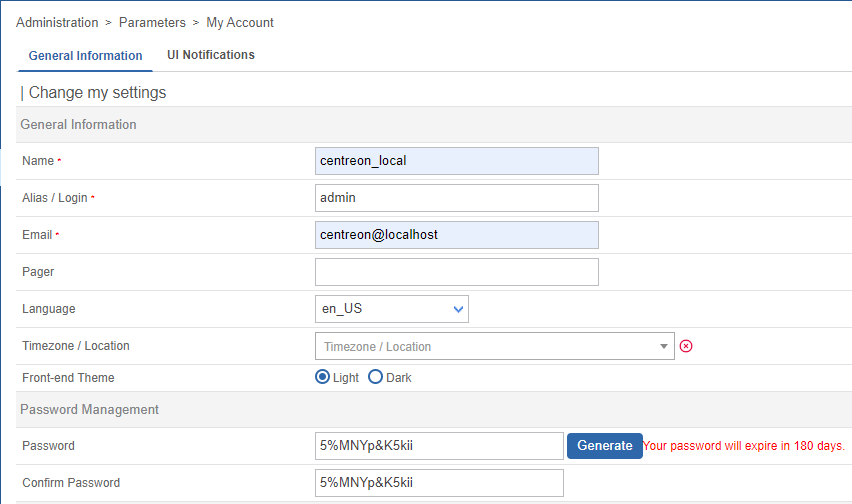
Task: Switch to the UI Notifications tab
Action: click(x=210, y=55)
